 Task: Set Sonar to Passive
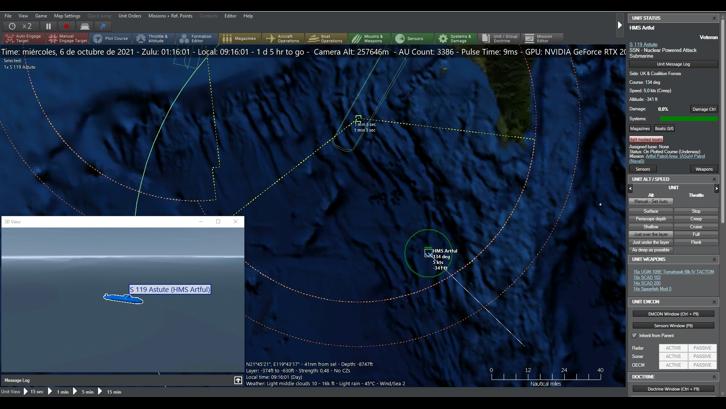pos(702,356)
